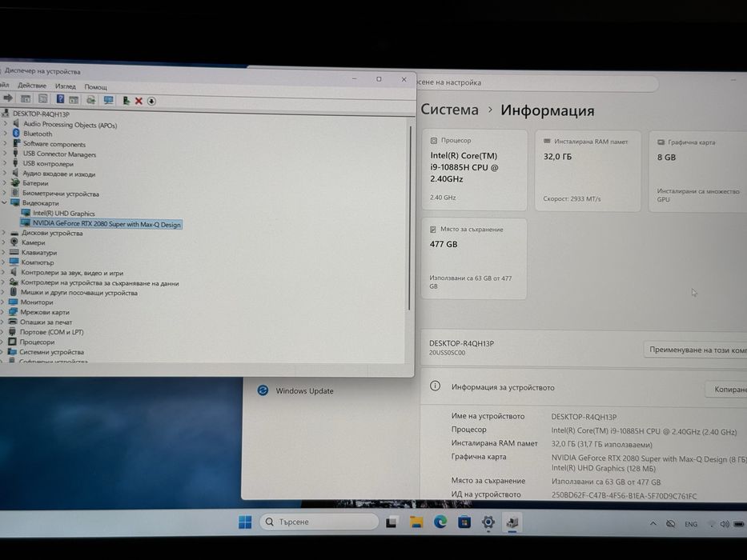Viewport: 747px width, 560px height.
Task: Click the Камери webcam icon
Action: (14, 242)
